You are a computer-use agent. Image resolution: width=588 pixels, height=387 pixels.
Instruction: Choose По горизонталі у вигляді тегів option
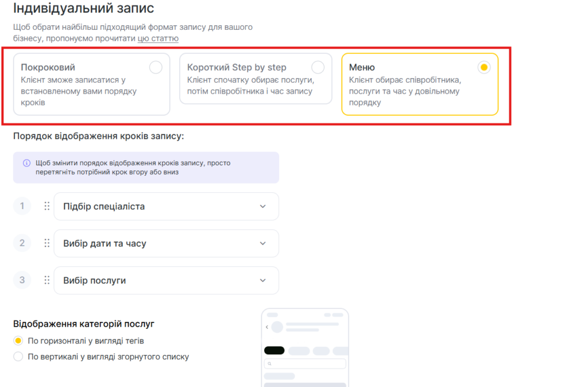pyautogui.click(x=18, y=341)
